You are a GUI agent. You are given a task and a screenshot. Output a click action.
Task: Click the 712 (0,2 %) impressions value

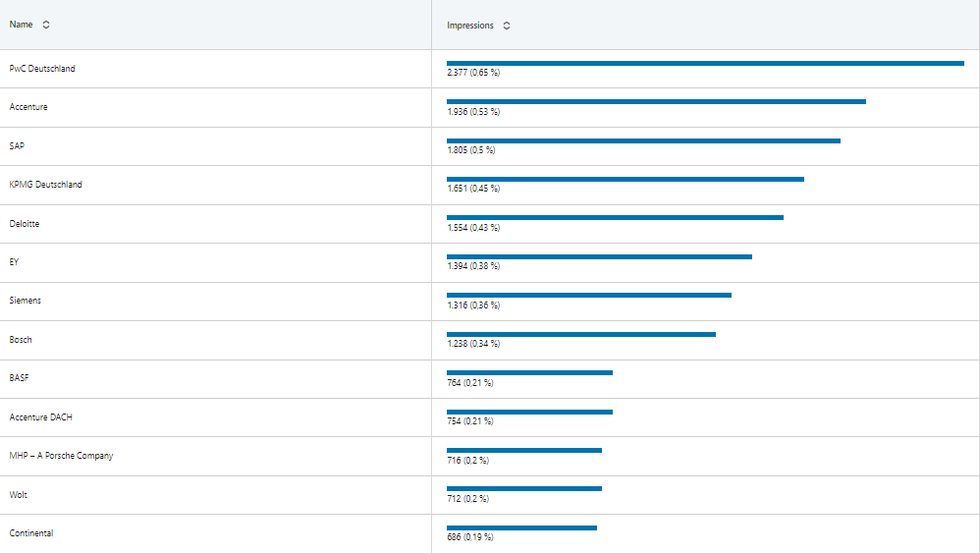point(467,498)
